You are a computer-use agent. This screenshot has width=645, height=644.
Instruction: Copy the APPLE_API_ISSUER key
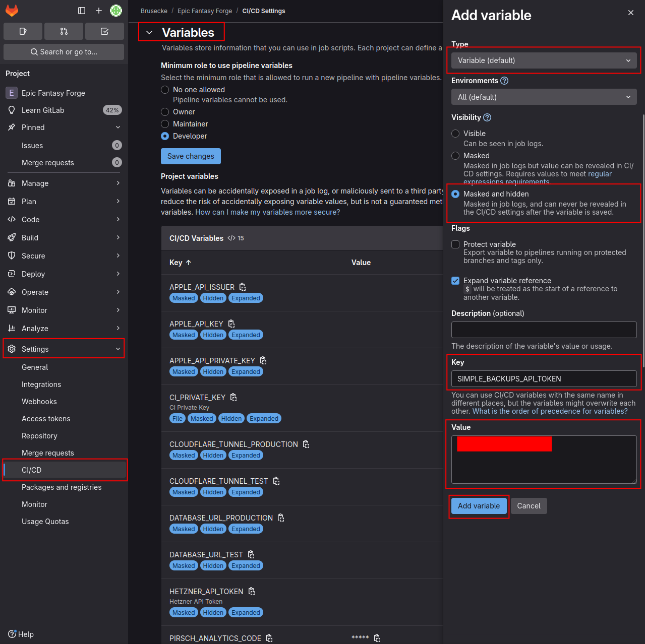tap(243, 287)
